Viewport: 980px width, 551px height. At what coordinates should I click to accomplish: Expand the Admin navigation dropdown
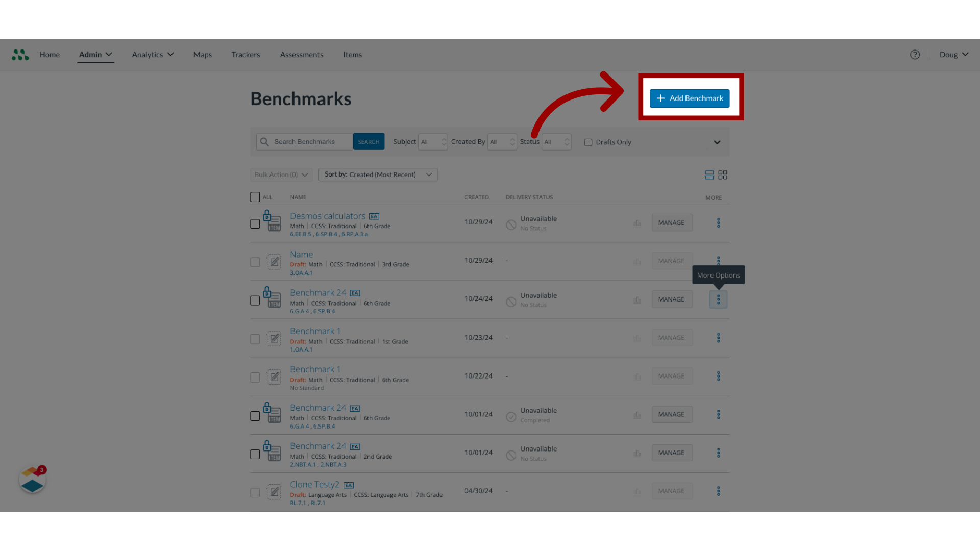pos(95,55)
